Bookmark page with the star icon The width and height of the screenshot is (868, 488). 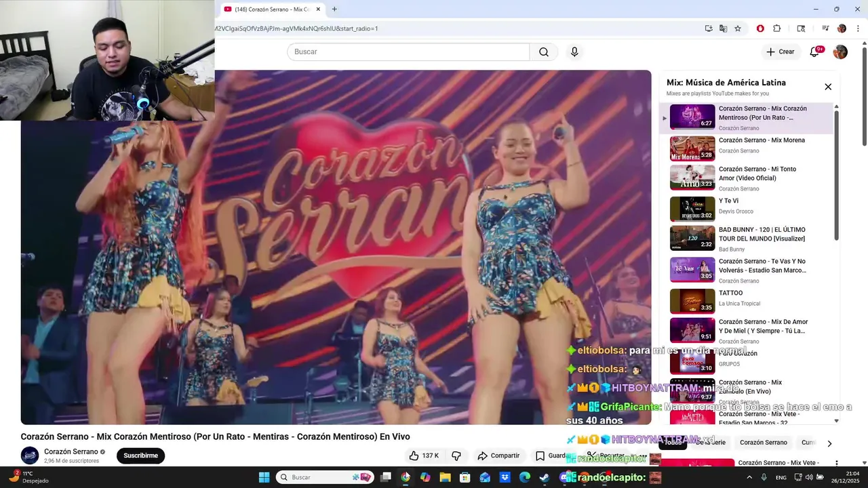pos(738,28)
